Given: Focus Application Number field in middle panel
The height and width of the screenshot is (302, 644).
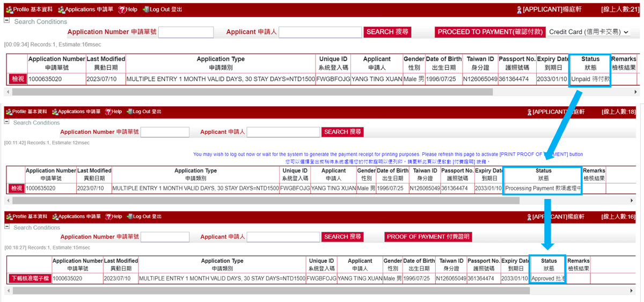Looking at the screenshot, I should [165, 132].
